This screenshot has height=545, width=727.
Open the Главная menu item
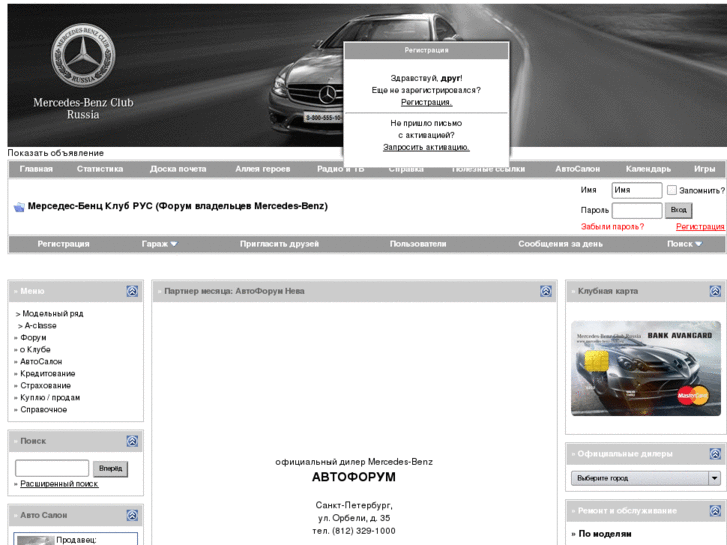pos(36,169)
